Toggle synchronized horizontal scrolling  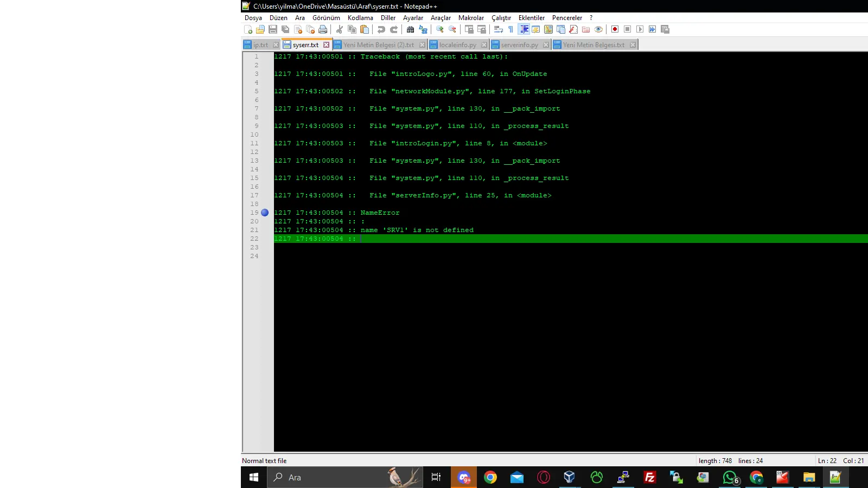[x=482, y=29]
